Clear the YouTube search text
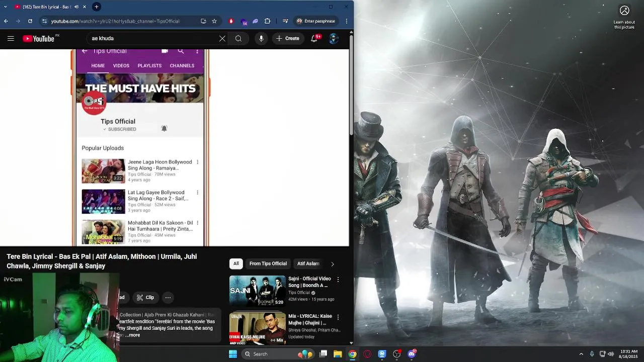This screenshot has height=362, width=644. pyautogui.click(x=222, y=38)
